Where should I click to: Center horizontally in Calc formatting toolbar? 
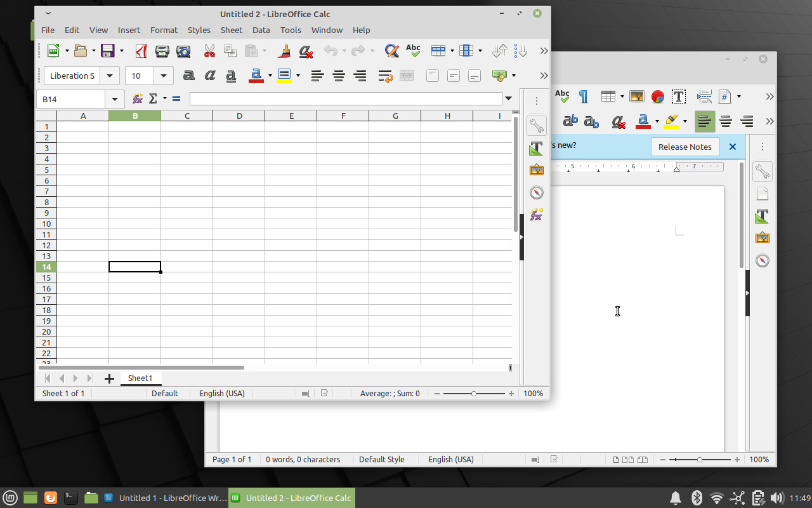pyautogui.click(x=339, y=76)
